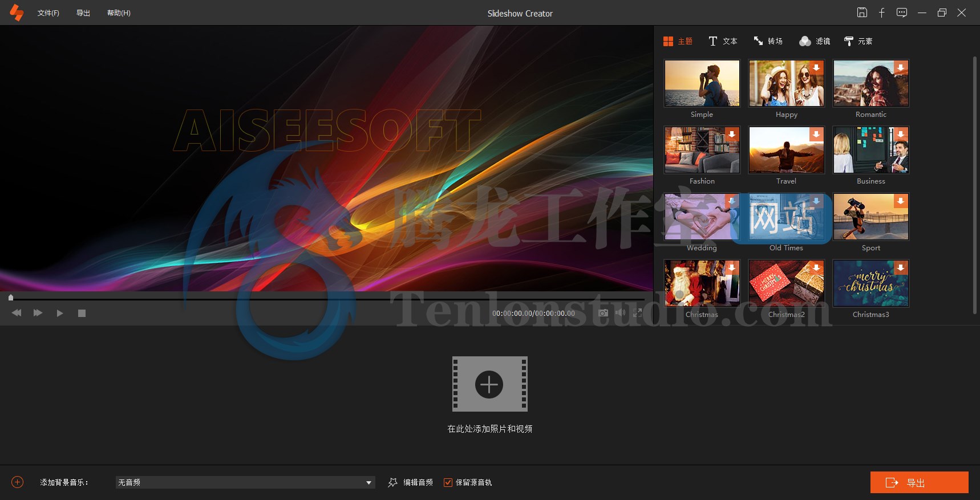Viewport: 980px width, 500px height.
Task: Open the 文件(F) menu
Action: [48, 13]
